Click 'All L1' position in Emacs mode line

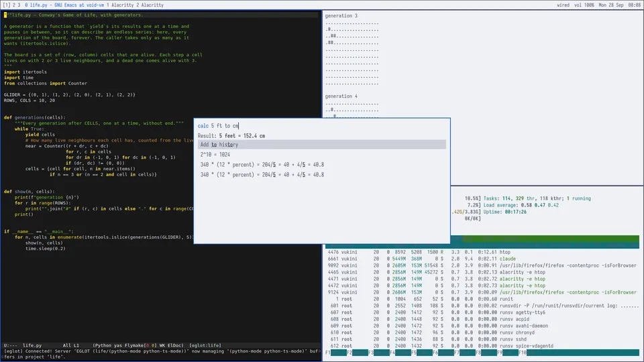coord(70,346)
